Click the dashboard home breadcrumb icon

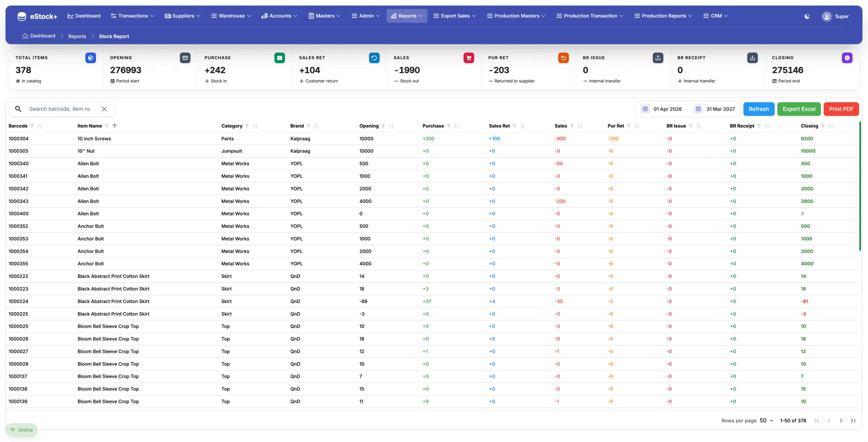tap(25, 36)
